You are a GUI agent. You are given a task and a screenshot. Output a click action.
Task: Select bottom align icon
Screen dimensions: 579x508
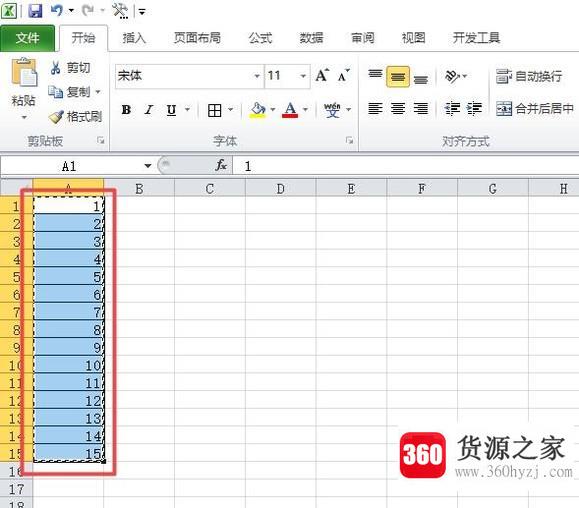tap(421, 78)
